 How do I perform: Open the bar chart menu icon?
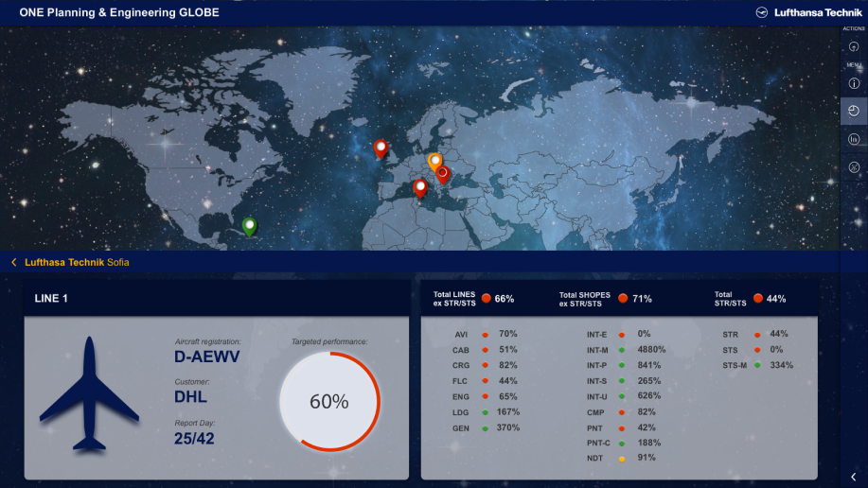[854, 139]
